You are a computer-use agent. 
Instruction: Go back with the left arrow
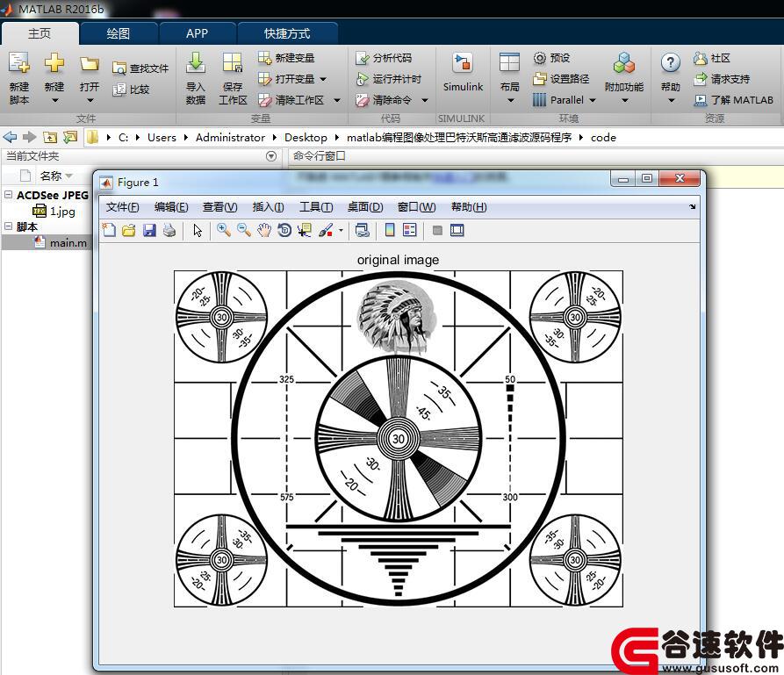point(10,137)
